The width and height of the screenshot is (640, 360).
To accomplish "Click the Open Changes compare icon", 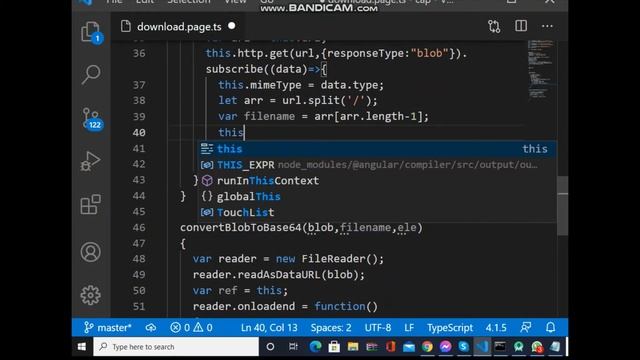I will pos(494,27).
